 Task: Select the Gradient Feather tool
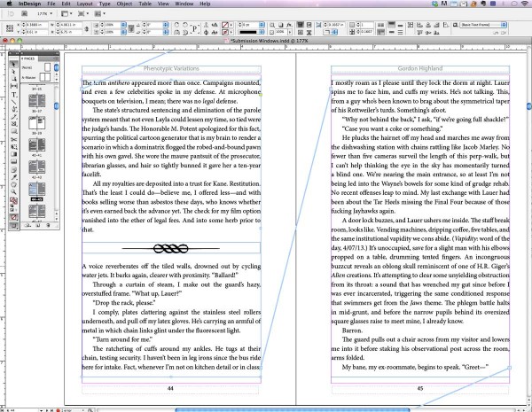coord(13,162)
